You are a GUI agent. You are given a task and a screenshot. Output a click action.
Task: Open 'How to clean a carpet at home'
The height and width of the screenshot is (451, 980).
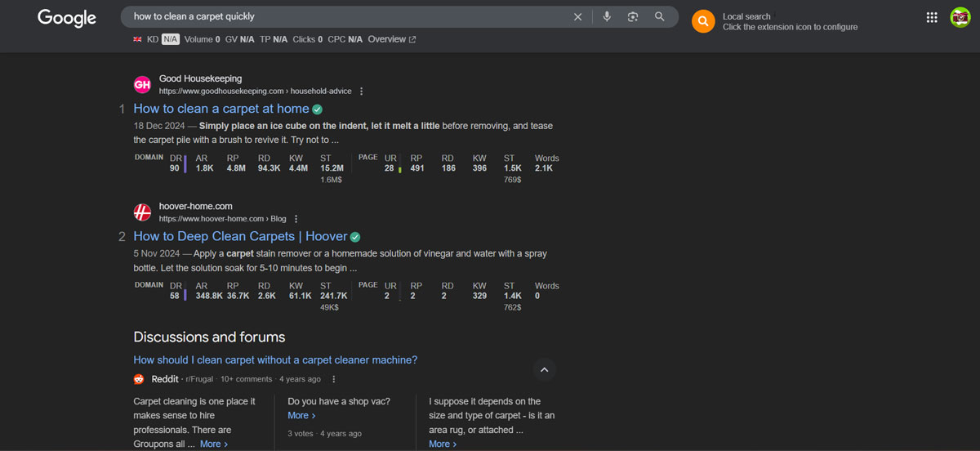point(221,109)
